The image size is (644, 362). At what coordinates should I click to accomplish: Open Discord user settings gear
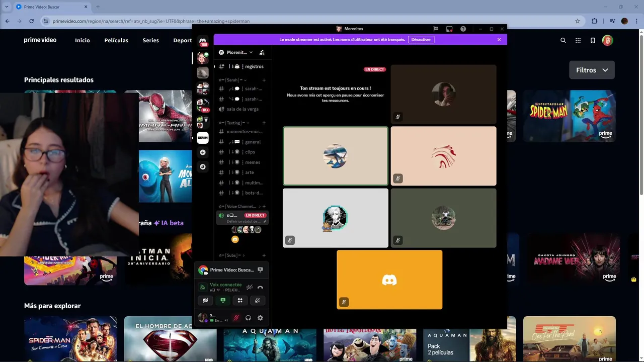260,318
